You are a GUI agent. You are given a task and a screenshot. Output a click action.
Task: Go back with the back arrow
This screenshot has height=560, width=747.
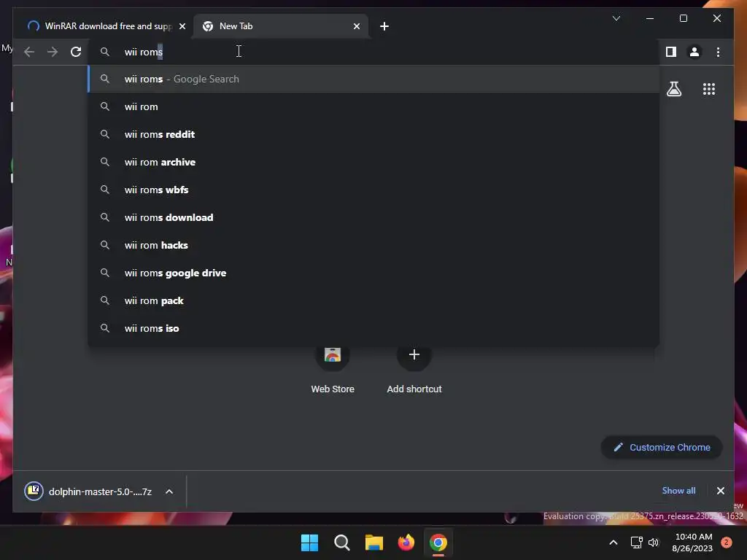[x=29, y=52]
